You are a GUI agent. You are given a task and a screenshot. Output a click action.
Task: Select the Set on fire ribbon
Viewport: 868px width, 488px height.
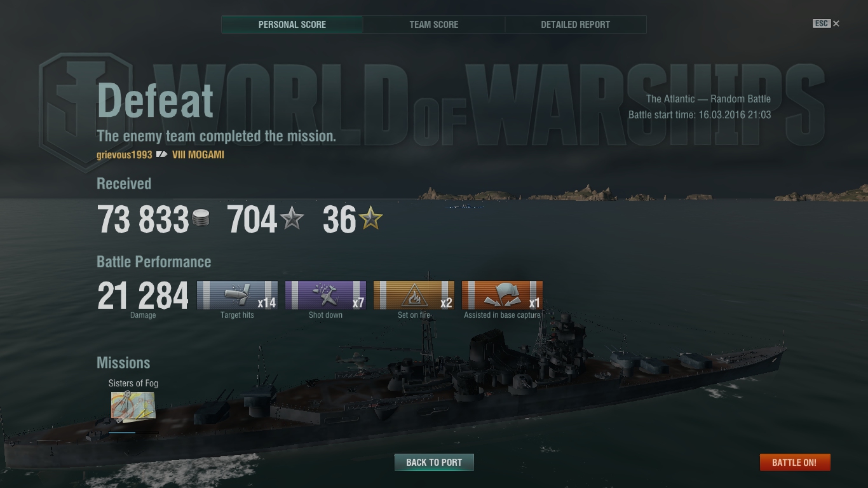point(414,295)
